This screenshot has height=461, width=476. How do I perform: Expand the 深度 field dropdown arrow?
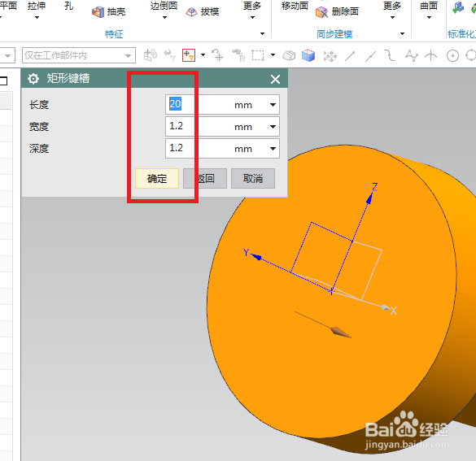(273, 149)
